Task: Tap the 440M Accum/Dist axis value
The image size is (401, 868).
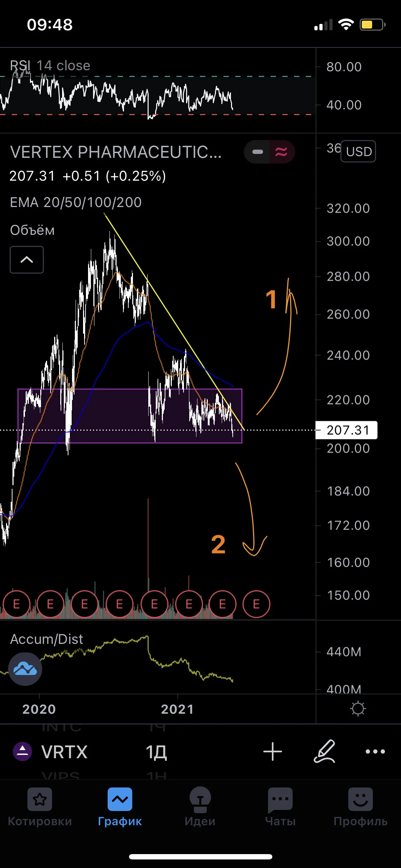Action: click(x=344, y=652)
